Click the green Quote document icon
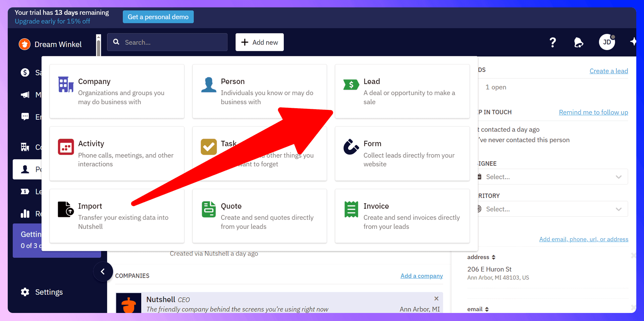This screenshot has height=321, width=644. 209,209
